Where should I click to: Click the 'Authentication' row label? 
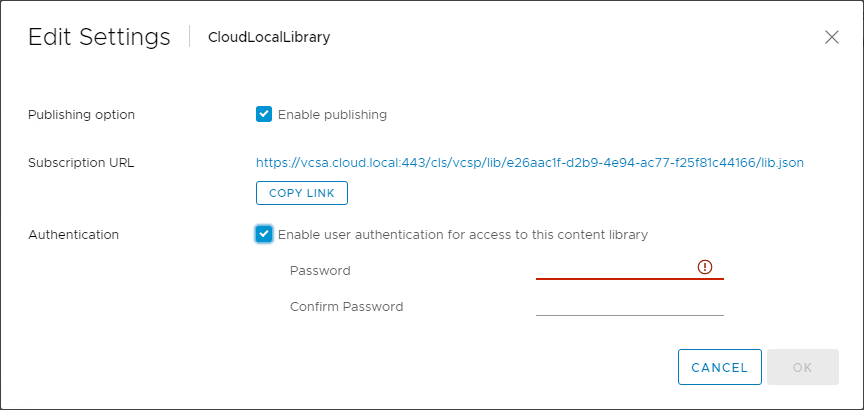point(73,235)
